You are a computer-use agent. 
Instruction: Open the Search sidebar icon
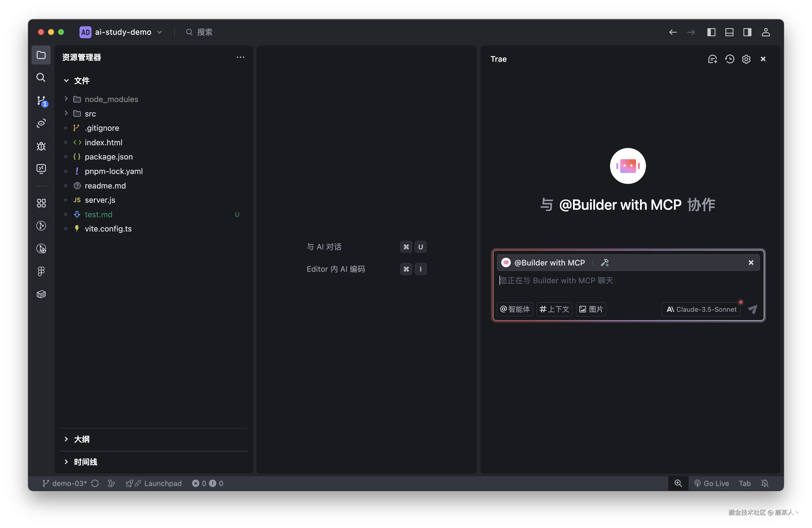point(41,77)
